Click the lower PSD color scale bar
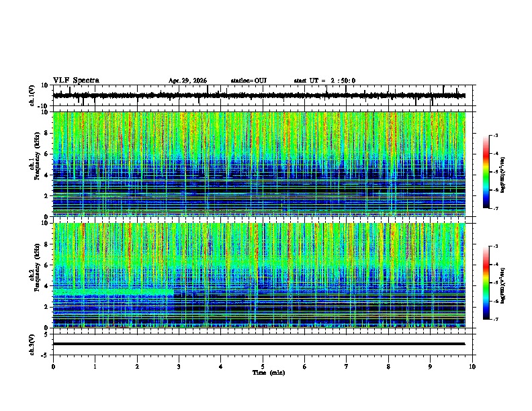532x411 pixels. tap(486, 283)
